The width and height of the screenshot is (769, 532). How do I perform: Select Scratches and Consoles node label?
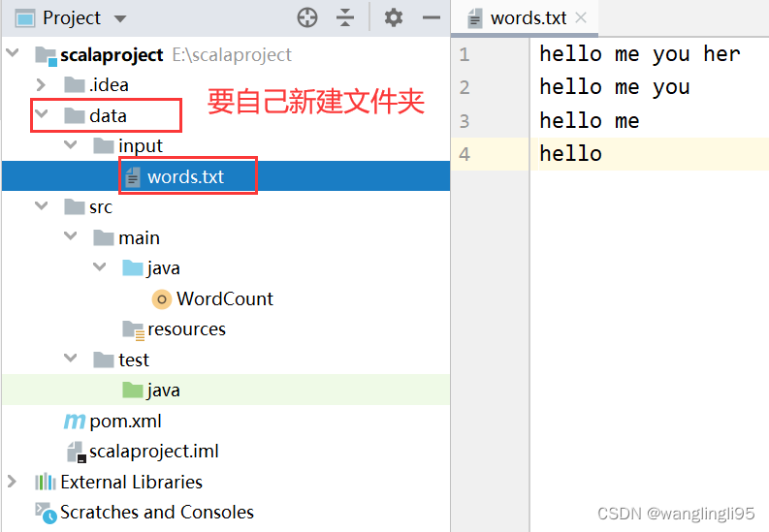157,513
